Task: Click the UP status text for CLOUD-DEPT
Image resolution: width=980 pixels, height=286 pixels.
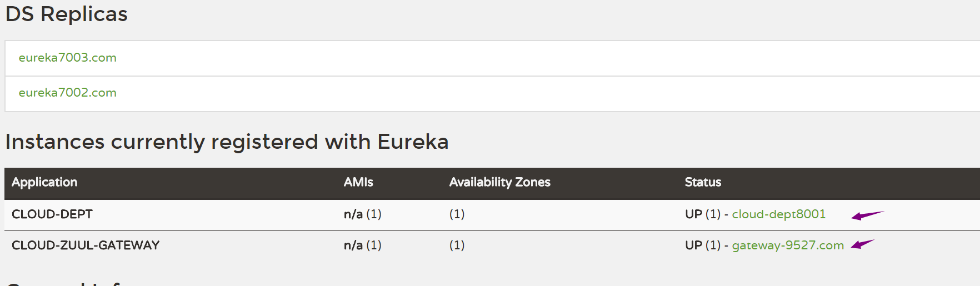Action: [694, 214]
